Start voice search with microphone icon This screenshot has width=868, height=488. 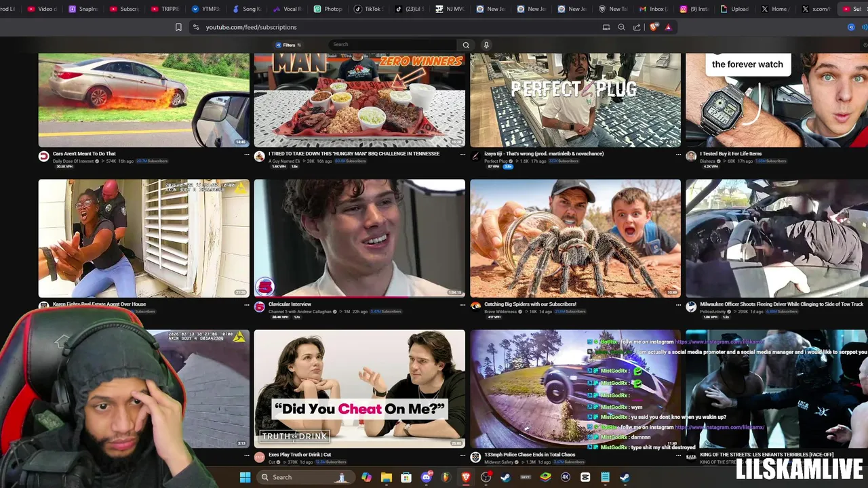(486, 45)
